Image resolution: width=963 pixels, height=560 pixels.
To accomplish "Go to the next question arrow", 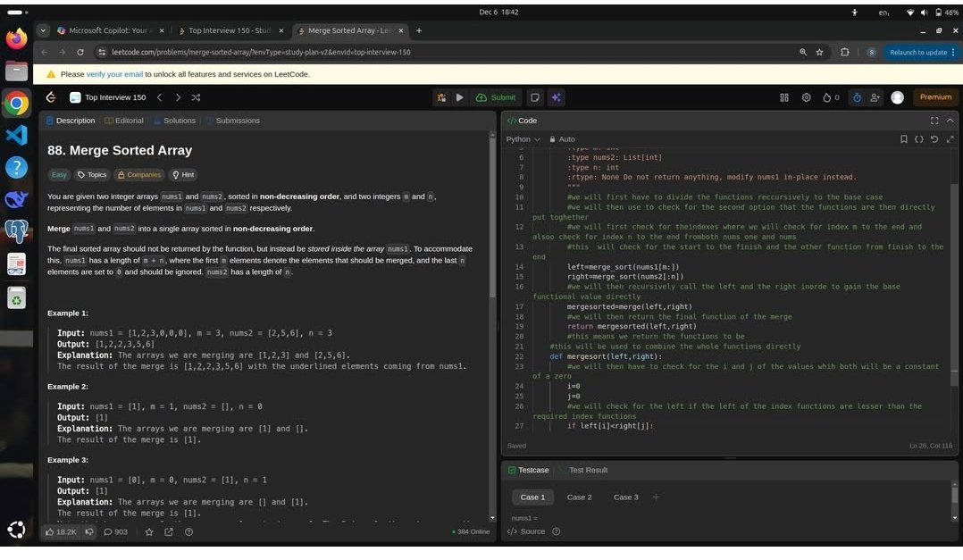I will (x=178, y=97).
